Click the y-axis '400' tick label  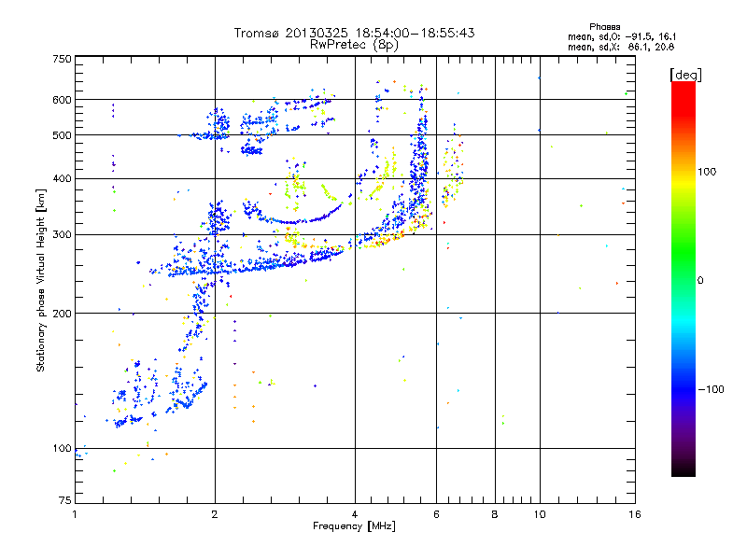(62, 179)
